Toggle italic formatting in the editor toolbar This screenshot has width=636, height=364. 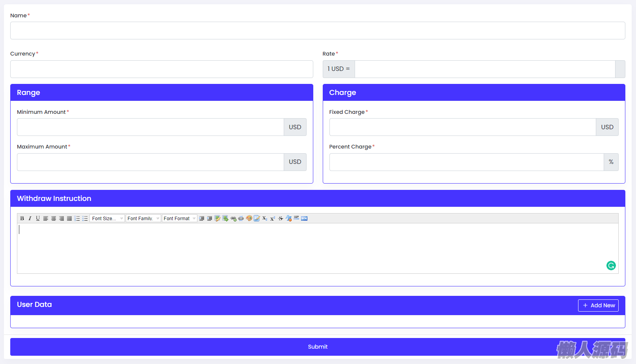[x=30, y=218]
